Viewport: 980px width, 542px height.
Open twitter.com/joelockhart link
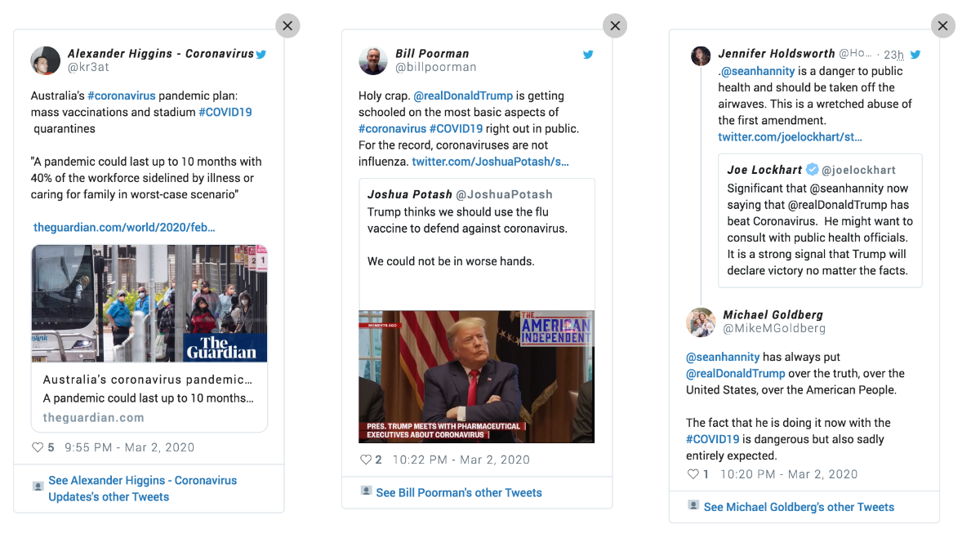click(790, 137)
